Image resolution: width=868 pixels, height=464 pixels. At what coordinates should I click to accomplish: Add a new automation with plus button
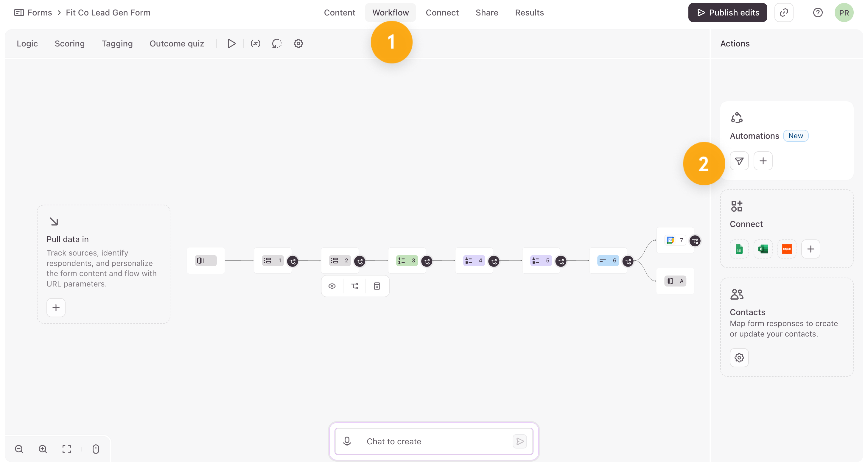click(x=763, y=161)
